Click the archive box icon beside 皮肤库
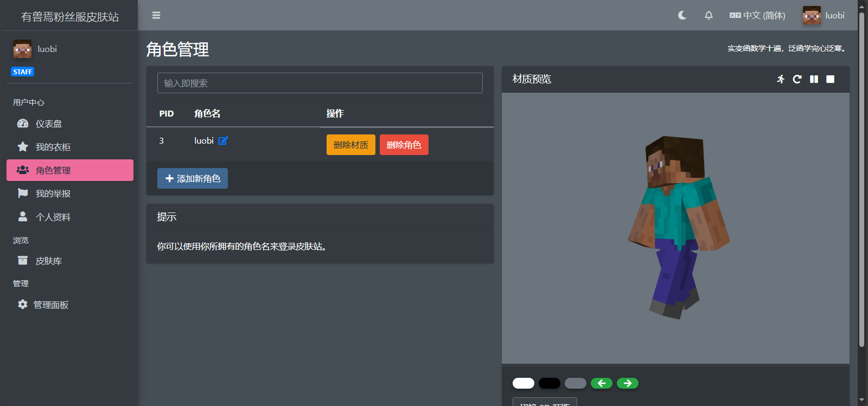Image resolution: width=868 pixels, height=406 pixels. (x=23, y=260)
